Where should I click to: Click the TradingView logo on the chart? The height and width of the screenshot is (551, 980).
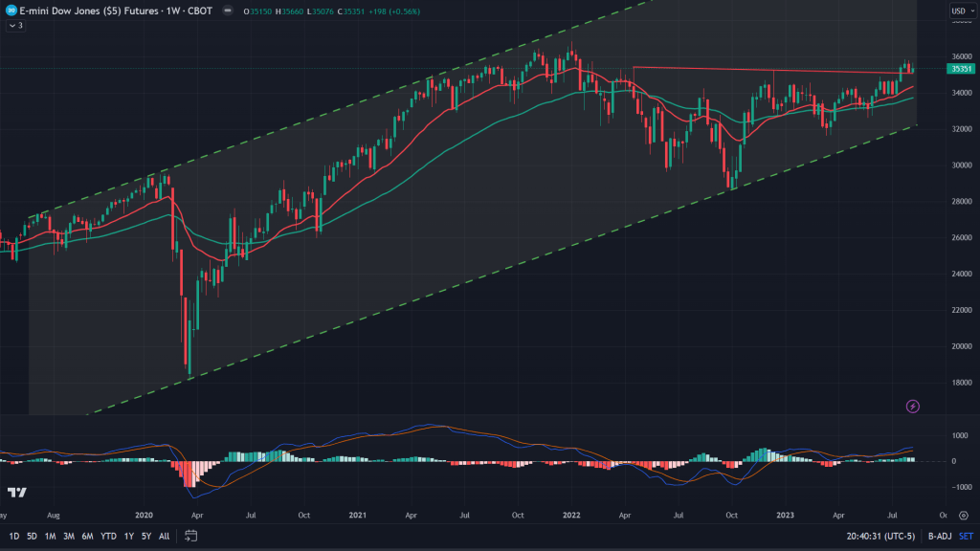click(16, 492)
